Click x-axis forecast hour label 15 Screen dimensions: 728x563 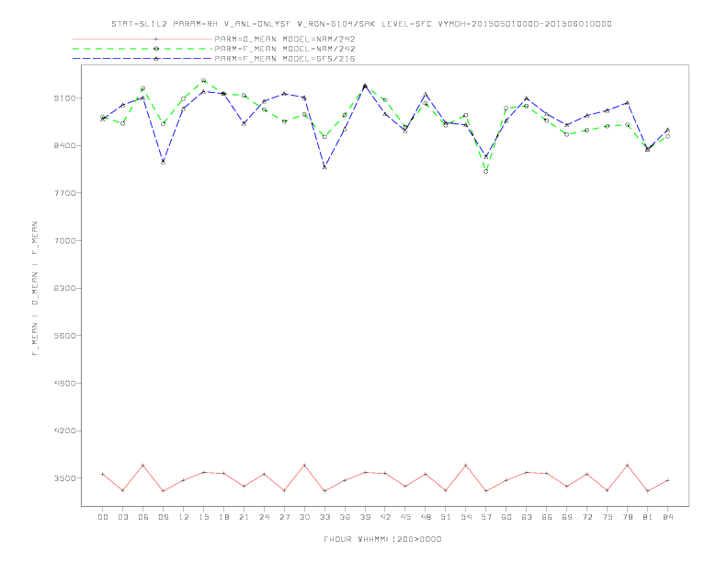pos(204,517)
